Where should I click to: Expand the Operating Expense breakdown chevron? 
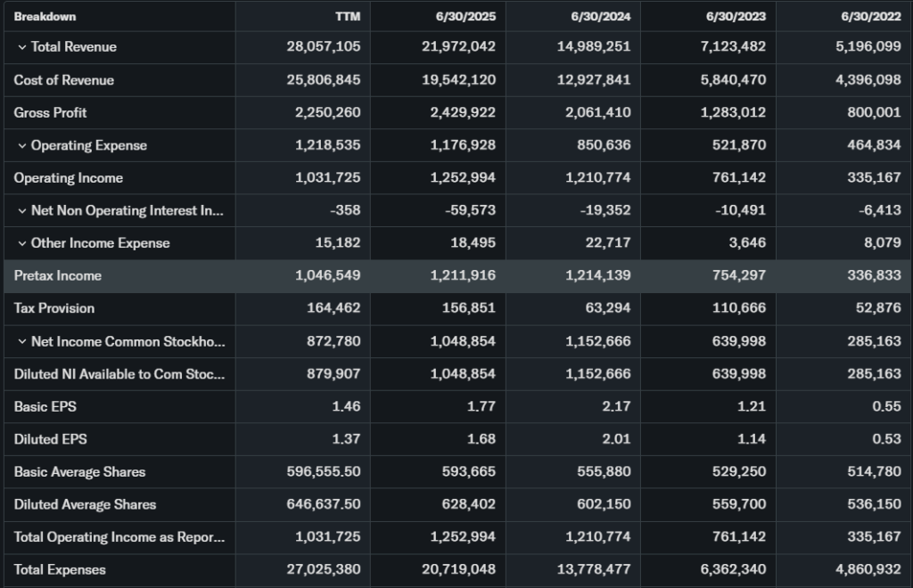21,145
